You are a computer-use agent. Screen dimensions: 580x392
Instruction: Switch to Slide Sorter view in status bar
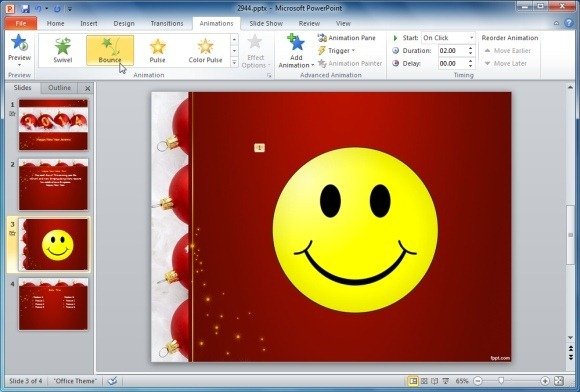pyautogui.click(x=424, y=381)
